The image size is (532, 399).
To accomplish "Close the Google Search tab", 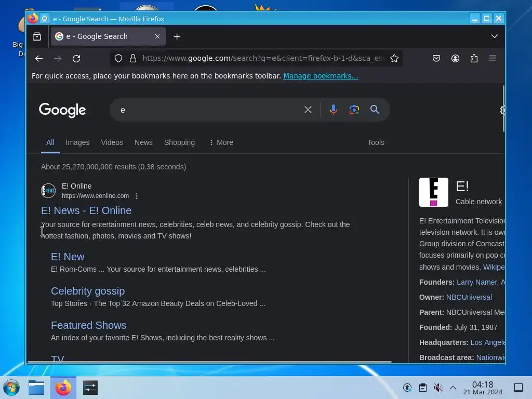I will [x=157, y=36].
